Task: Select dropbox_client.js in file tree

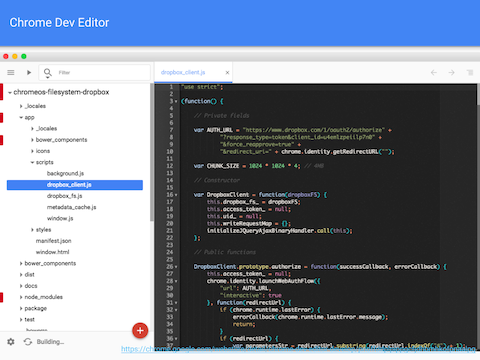Action: coord(75,185)
